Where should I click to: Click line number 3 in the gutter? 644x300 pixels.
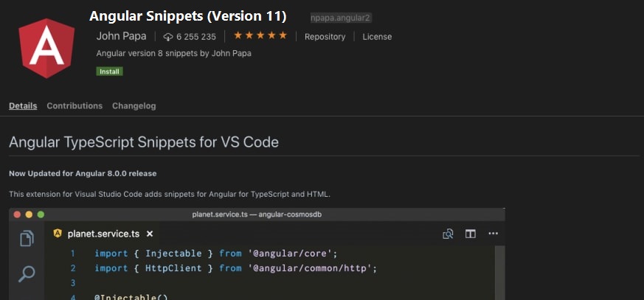coord(73,283)
